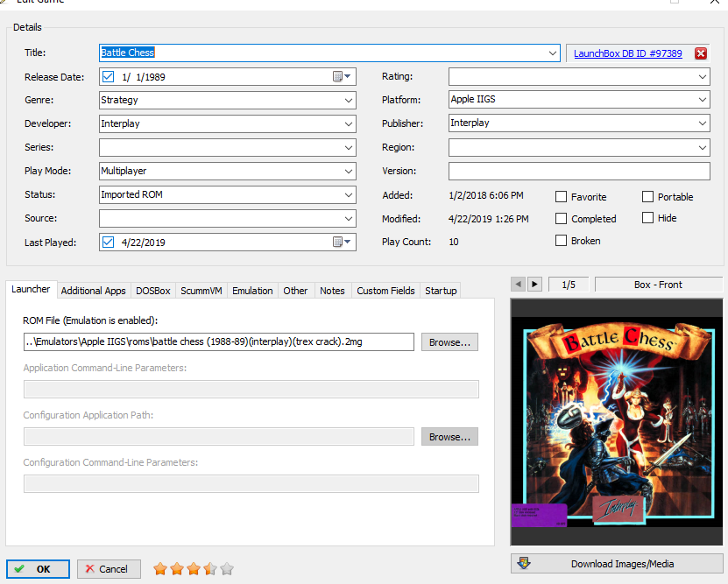728x584 pixels.
Task: Expand the Genre dropdown
Action: click(x=348, y=100)
